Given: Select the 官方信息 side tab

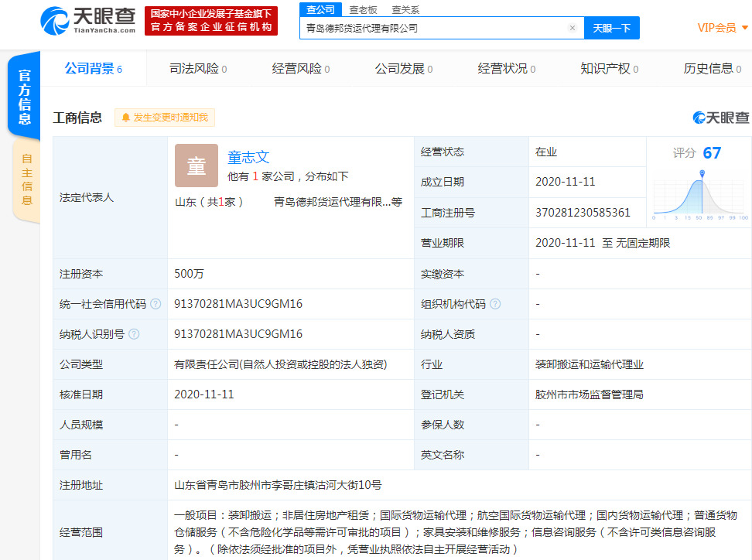Looking at the screenshot, I should point(25,97).
